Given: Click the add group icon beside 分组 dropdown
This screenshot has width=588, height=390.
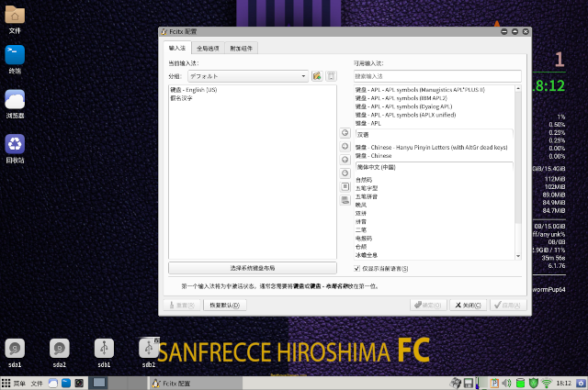Looking at the screenshot, I should click(x=317, y=76).
